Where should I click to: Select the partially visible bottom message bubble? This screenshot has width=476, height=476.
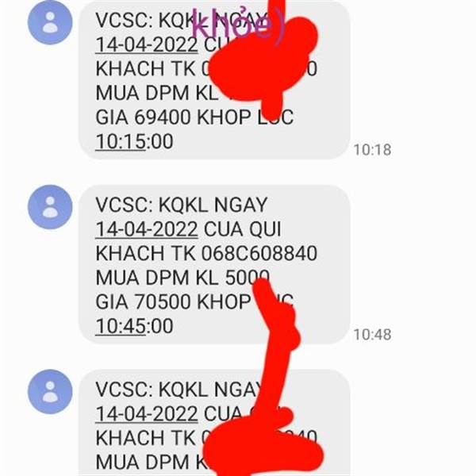coord(214,423)
